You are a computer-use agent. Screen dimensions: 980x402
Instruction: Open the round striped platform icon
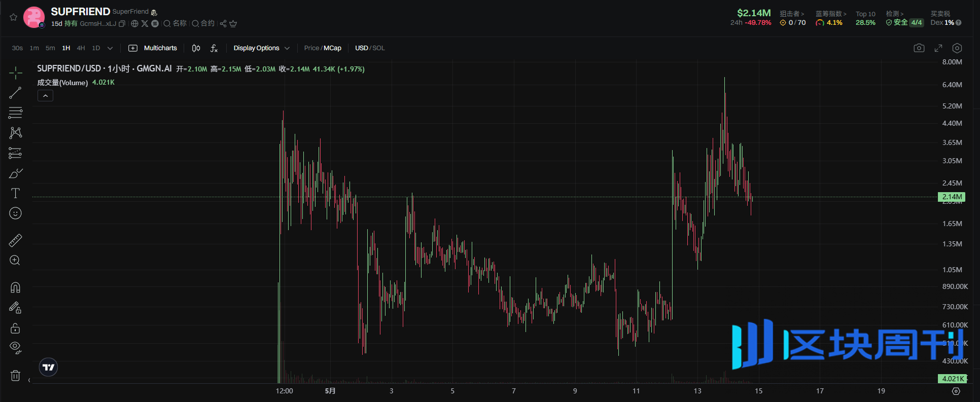pos(155,24)
